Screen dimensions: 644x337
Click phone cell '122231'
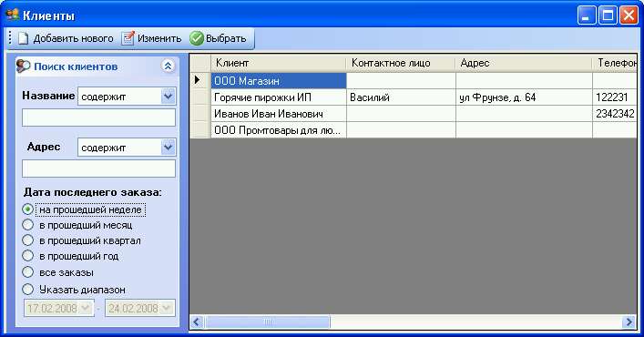615,97
